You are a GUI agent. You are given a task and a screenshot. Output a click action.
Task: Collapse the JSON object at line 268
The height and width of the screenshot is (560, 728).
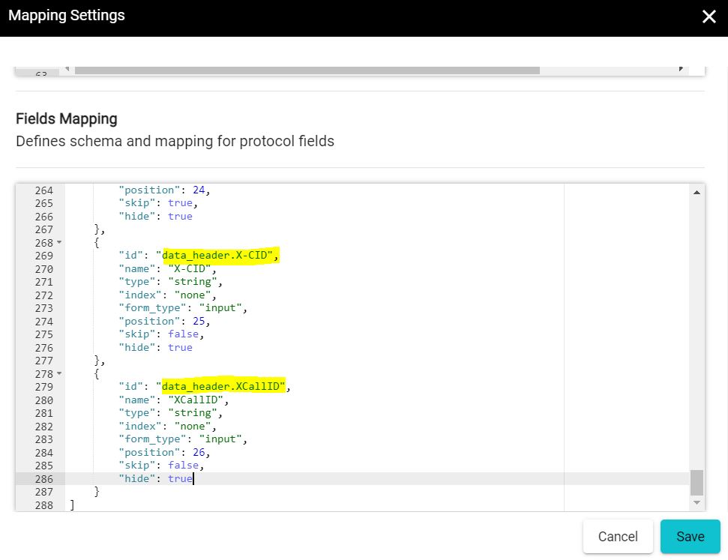tap(58, 242)
